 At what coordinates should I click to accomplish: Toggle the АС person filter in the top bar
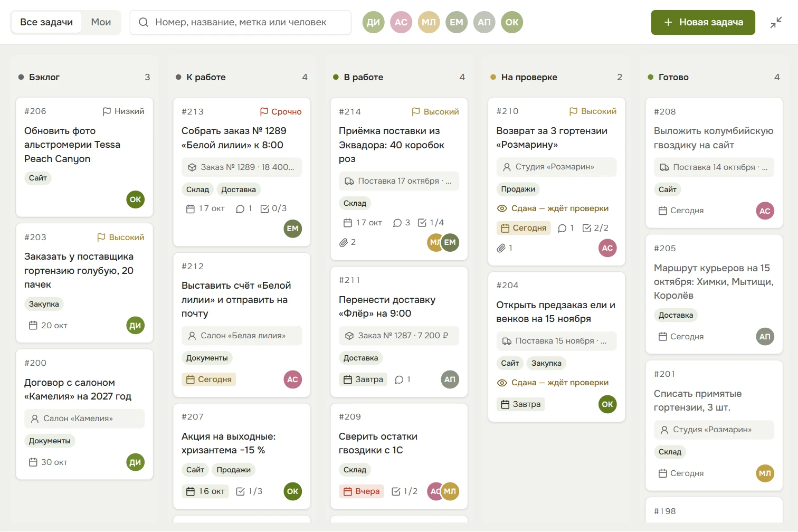click(x=401, y=22)
